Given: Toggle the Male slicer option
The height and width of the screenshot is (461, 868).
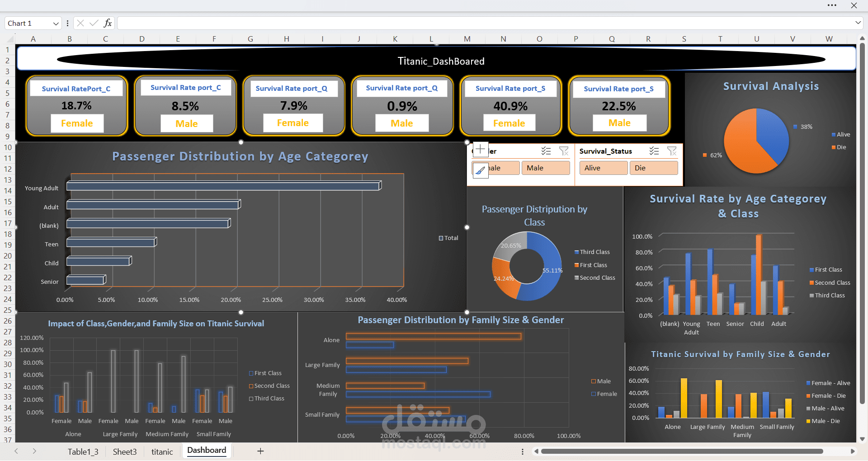Looking at the screenshot, I should [x=545, y=168].
